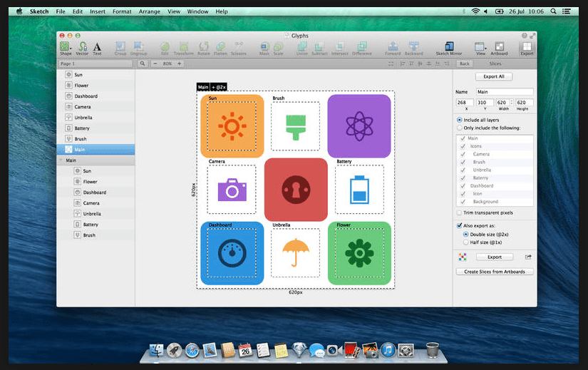This screenshot has width=588, height=370.
Task: Toggle the Also export as checkbox
Action: 458,225
